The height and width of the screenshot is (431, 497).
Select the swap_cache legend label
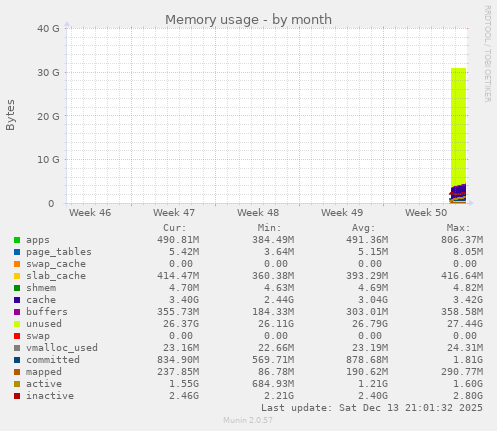point(56,264)
